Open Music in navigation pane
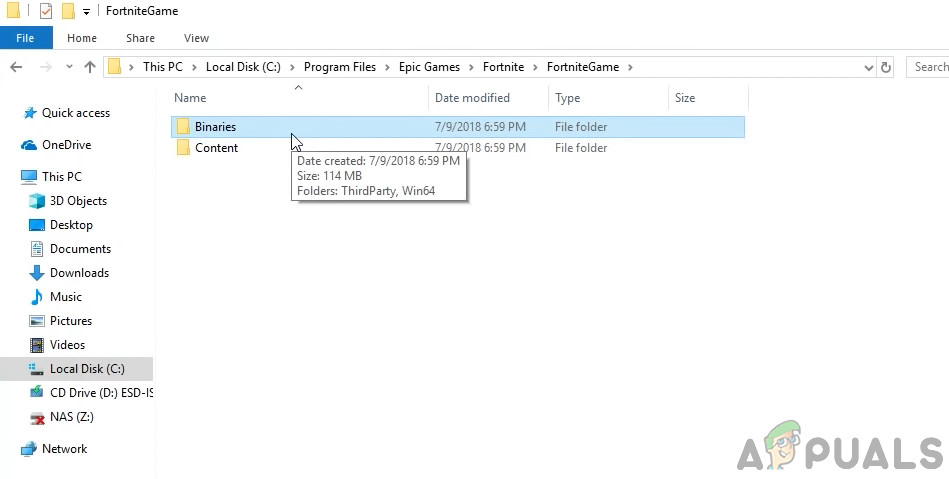Viewport: 949px width, 479px height. 65,297
